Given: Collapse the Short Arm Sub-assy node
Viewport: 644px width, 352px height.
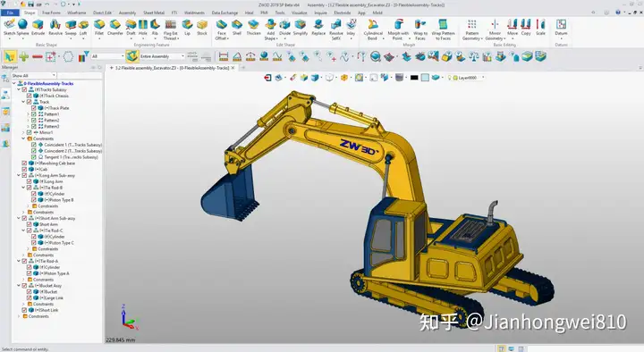Looking at the screenshot, I should 19,218.
